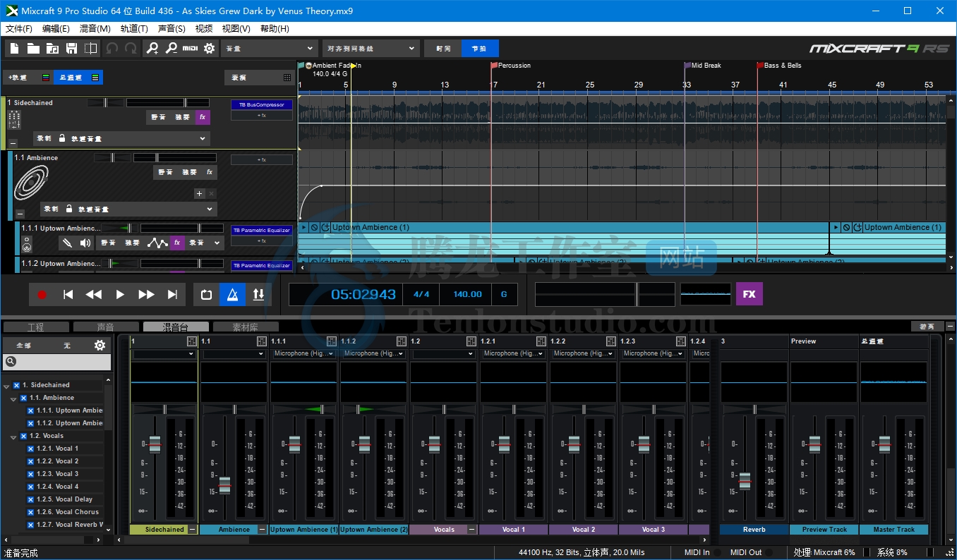Collapse the 1.2. Vocals tree node
Image resolution: width=957 pixels, height=560 pixels.
(13, 437)
